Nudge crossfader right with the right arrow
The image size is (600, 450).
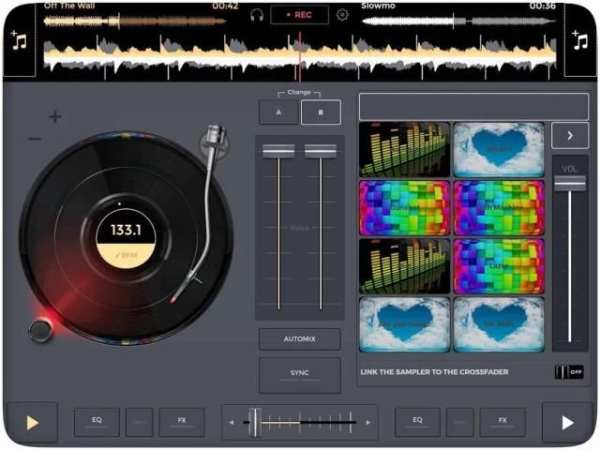coord(368,422)
